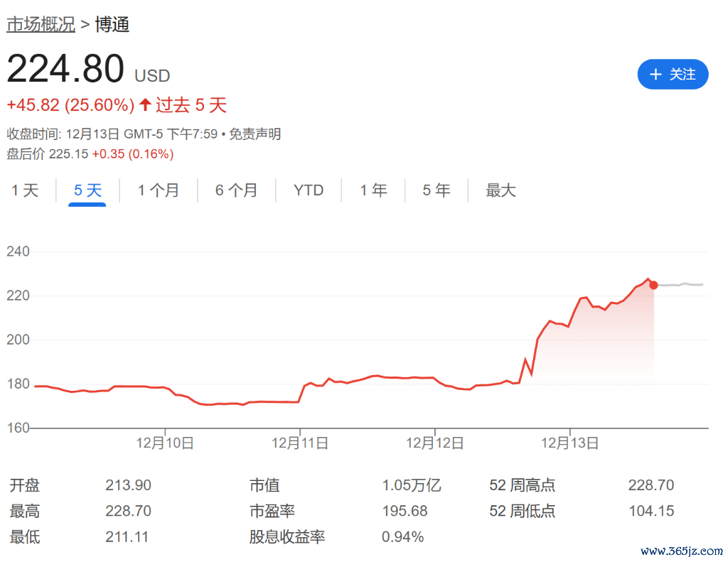Click the 最低 value 211.11
The image size is (728, 562).
click(x=127, y=537)
